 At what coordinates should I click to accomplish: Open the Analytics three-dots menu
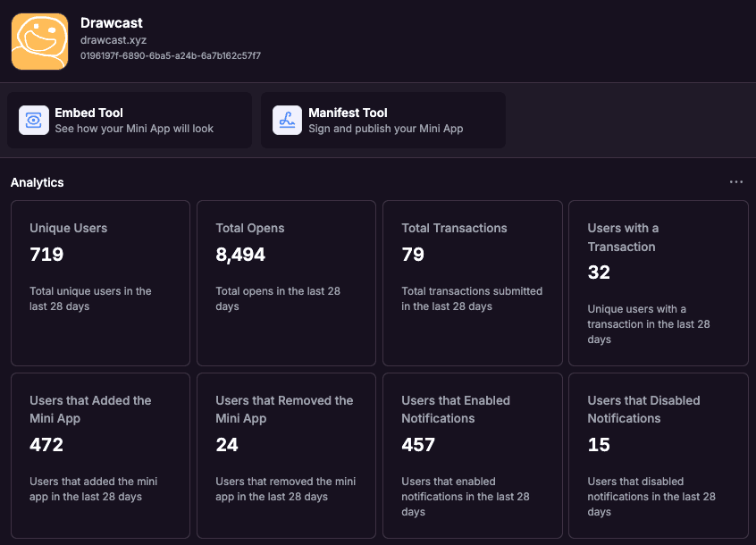click(736, 182)
